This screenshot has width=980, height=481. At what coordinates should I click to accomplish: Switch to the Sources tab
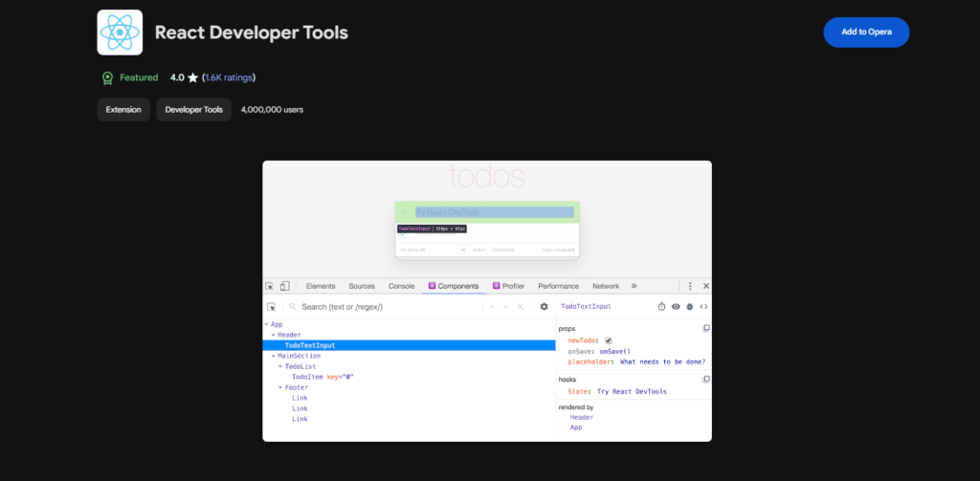[362, 286]
